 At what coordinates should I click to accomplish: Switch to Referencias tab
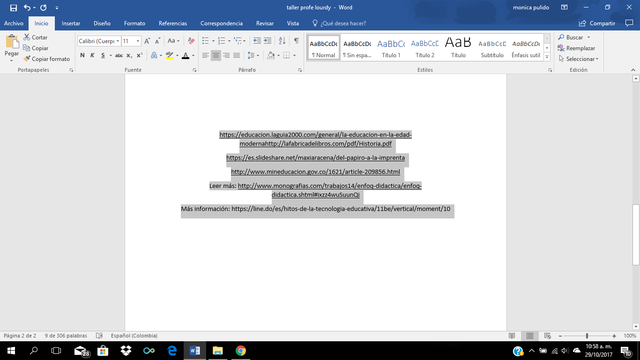pyautogui.click(x=173, y=23)
